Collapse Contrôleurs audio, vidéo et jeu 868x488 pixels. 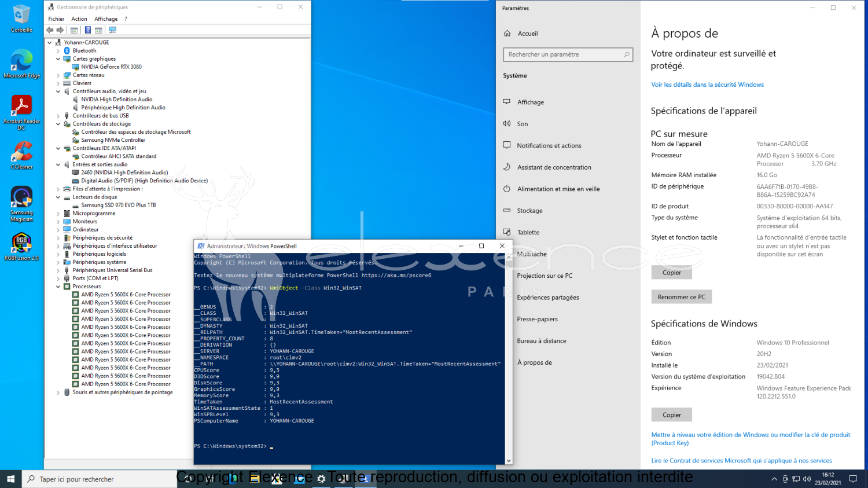coord(58,91)
